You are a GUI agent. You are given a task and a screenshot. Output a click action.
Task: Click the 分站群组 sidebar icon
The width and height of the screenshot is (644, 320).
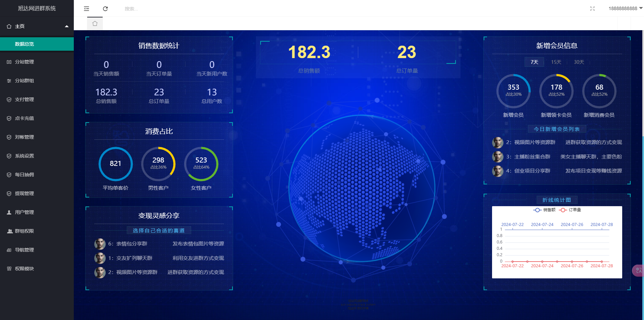tap(9, 81)
